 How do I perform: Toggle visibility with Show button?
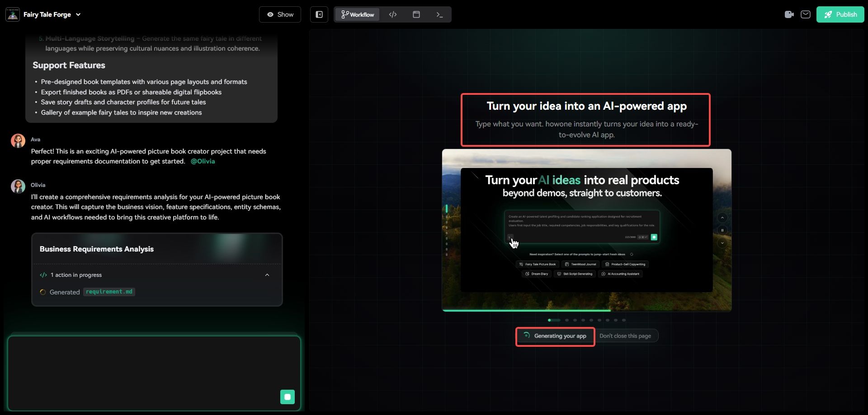click(x=280, y=14)
